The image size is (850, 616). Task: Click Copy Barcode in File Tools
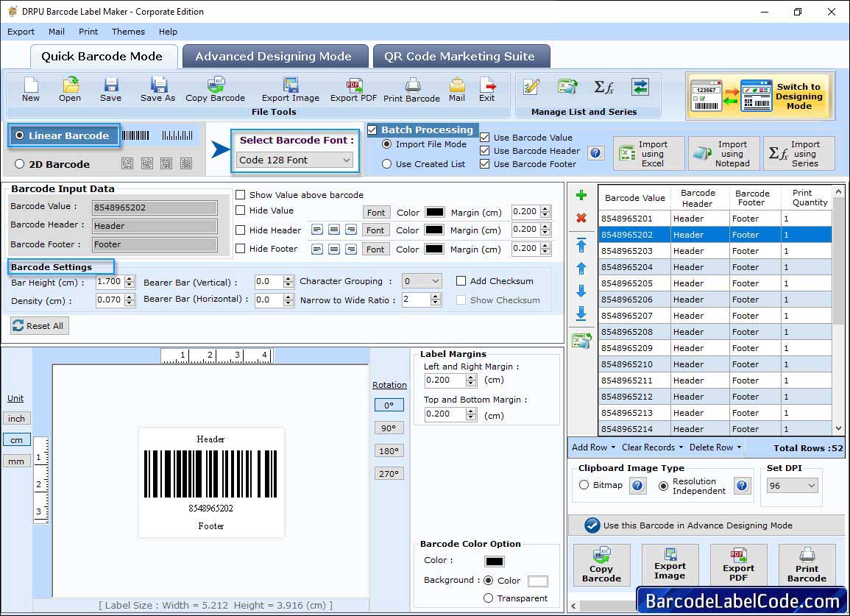pyautogui.click(x=215, y=90)
